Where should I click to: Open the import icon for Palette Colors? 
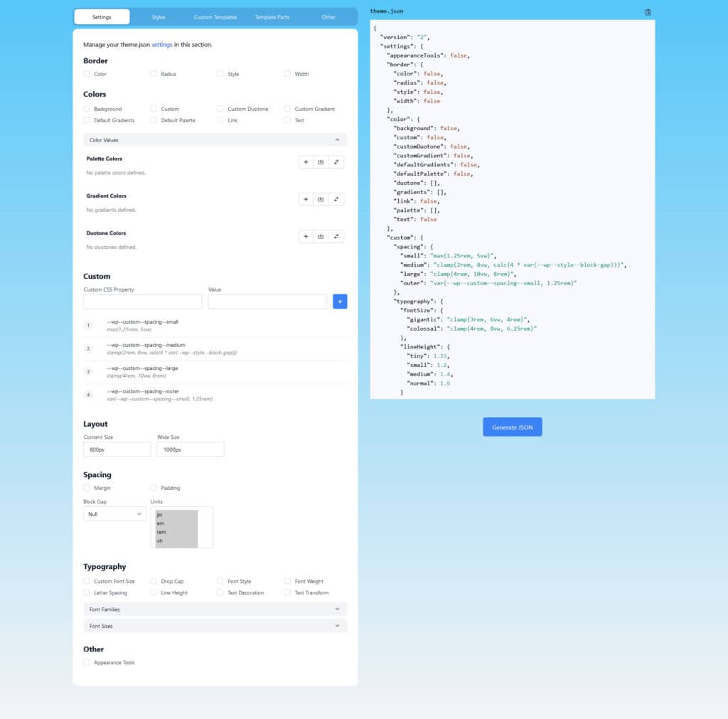322,161
